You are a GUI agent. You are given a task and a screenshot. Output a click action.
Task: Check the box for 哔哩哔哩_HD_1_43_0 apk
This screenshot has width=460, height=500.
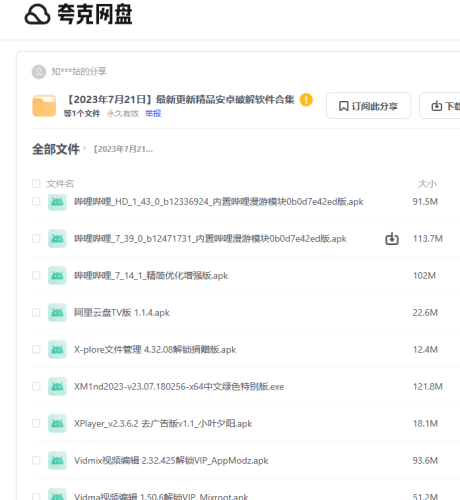(x=36, y=202)
